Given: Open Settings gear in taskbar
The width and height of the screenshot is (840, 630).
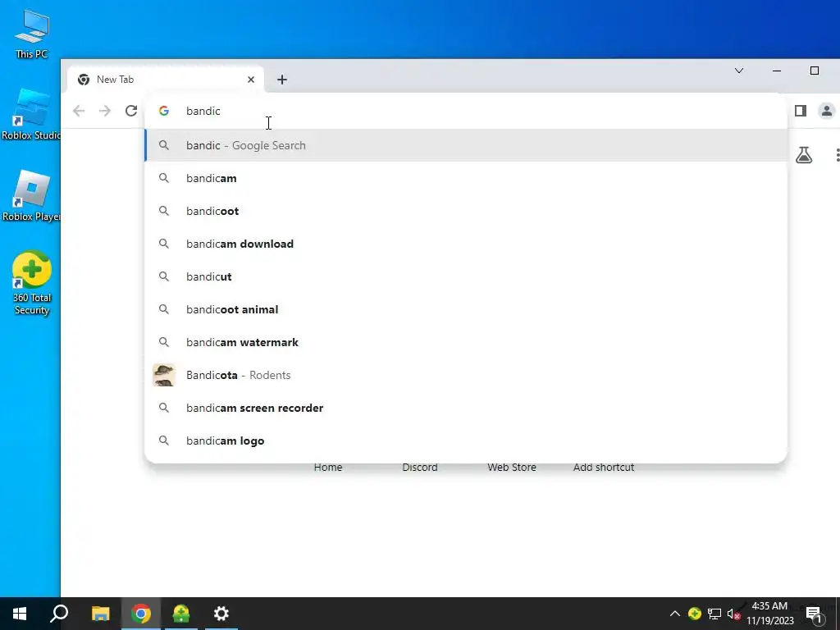Looking at the screenshot, I should pos(221,614).
